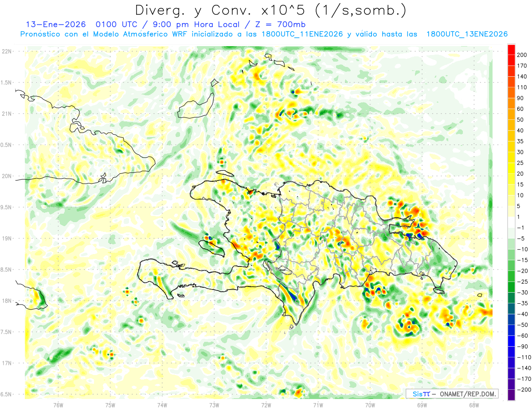Click the '-5' value on the color scale
The height and width of the screenshot is (411, 532).
520,238
